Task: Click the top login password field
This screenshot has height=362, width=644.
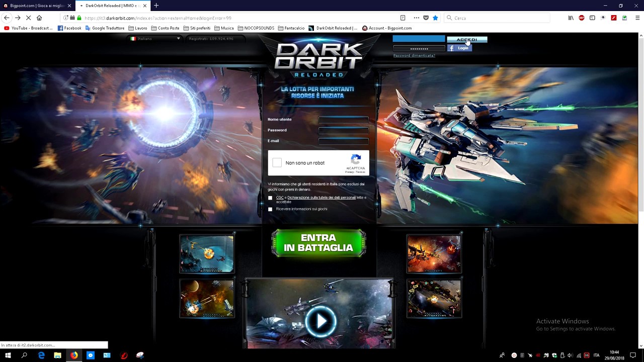Action: [x=419, y=48]
